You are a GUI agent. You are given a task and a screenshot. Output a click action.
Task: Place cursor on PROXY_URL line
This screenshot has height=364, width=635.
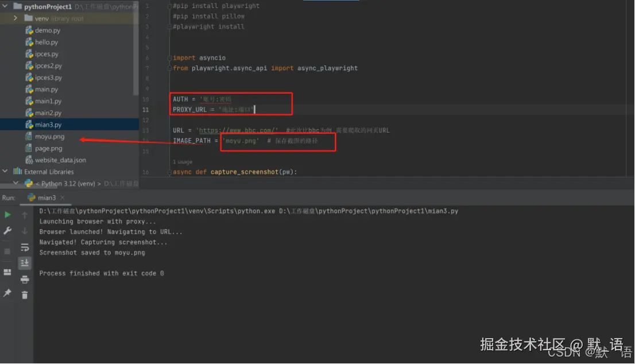[214, 110]
